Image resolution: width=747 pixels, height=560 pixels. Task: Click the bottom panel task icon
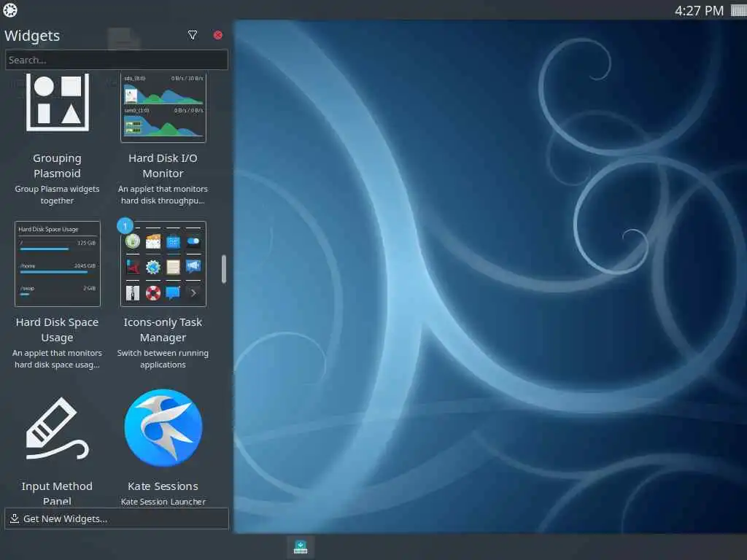click(x=301, y=547)
